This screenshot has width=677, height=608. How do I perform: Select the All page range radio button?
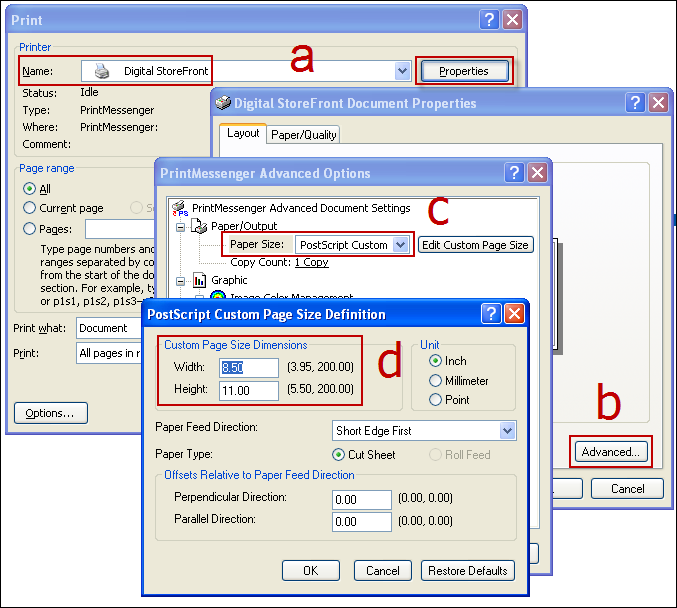(x=29, y=189)
